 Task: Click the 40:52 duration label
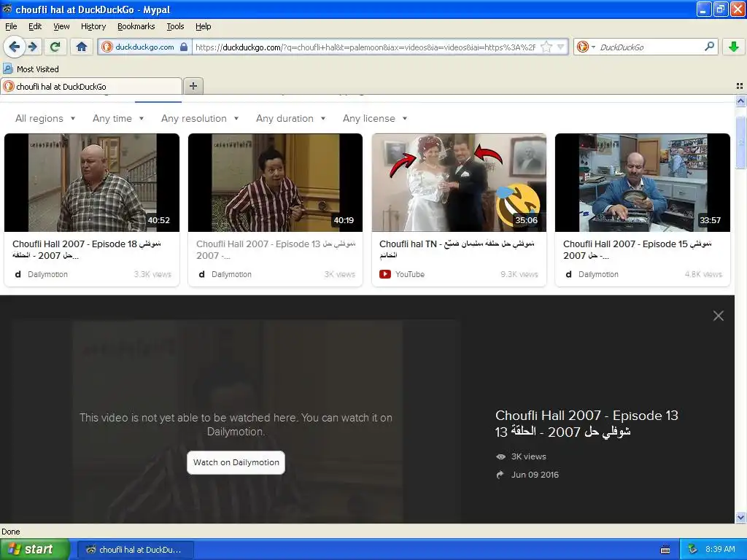coord(158,220)
